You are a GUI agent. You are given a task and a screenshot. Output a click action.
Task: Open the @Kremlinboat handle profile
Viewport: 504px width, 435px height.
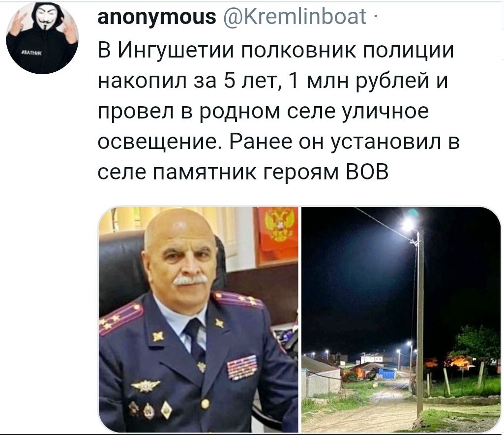[x=294, y=16]
